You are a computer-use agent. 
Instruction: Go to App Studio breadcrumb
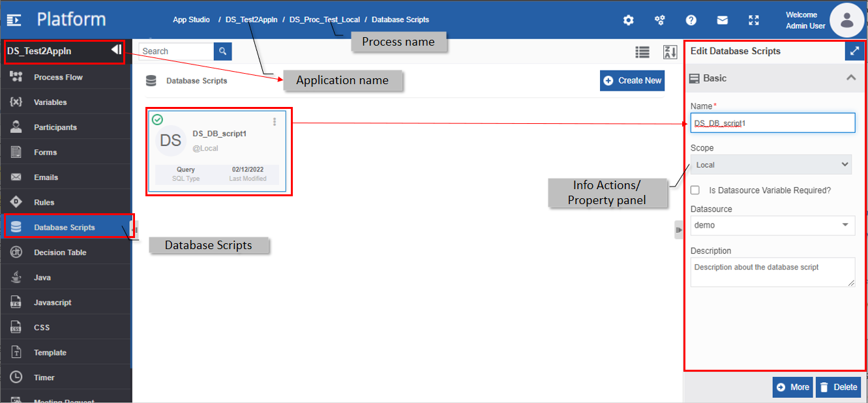[191, 20]
